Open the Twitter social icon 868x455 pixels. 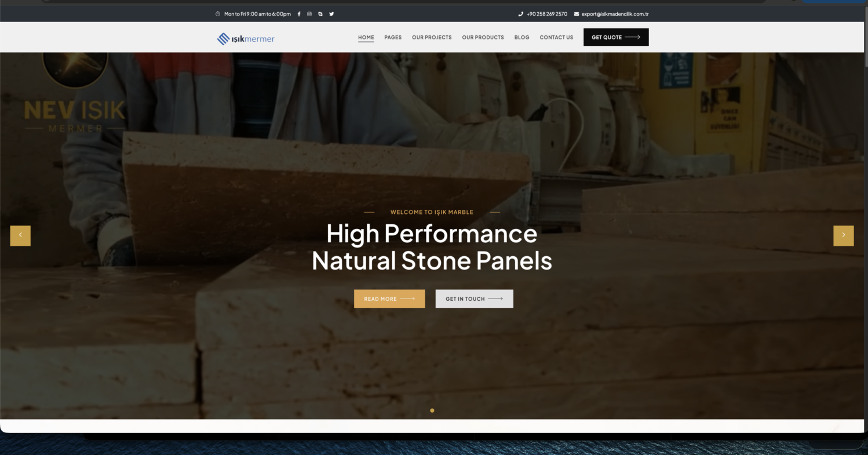pos(331,14)
